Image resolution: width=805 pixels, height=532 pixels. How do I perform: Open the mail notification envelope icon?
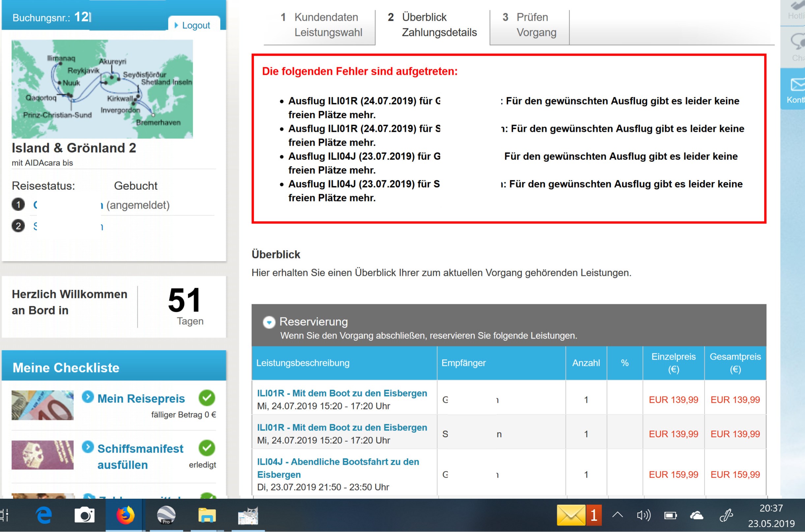[571, 516]
